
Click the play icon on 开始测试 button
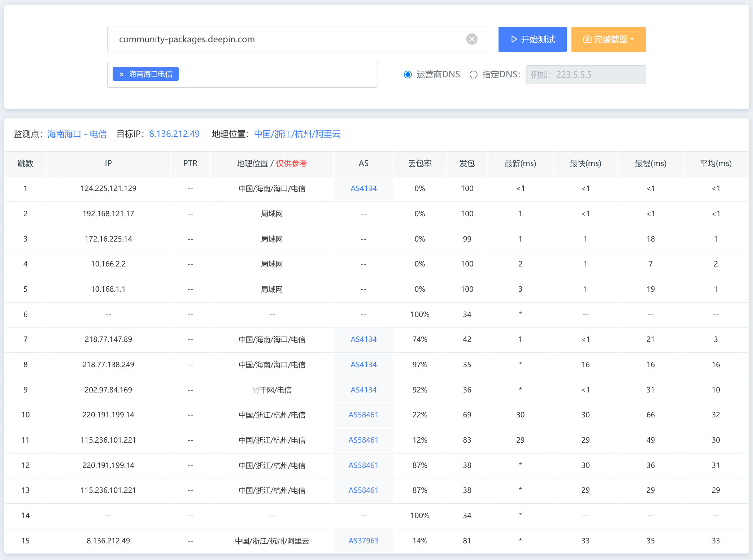[514, 39]
